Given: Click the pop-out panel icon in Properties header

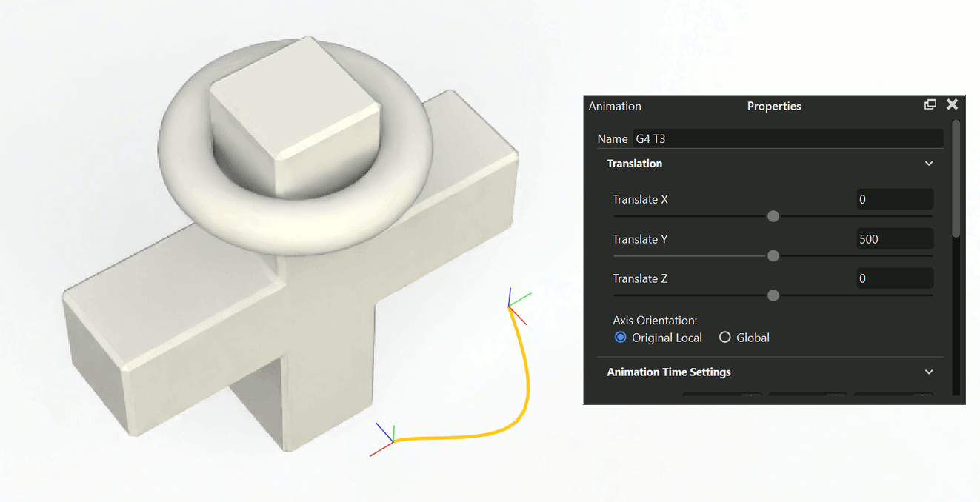Looking at the screenshot, I should (930, 104).
